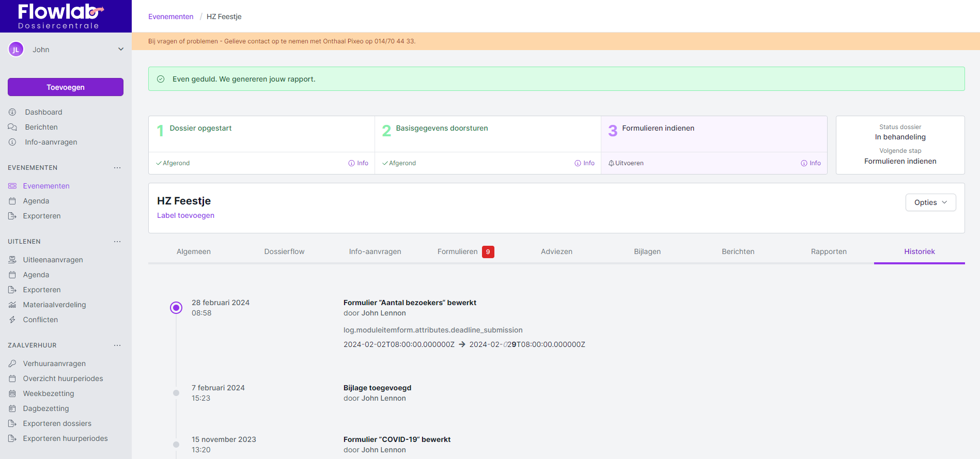Click the Conflicten lightning icon
The image size is (980, 459).
coord(12,320)
